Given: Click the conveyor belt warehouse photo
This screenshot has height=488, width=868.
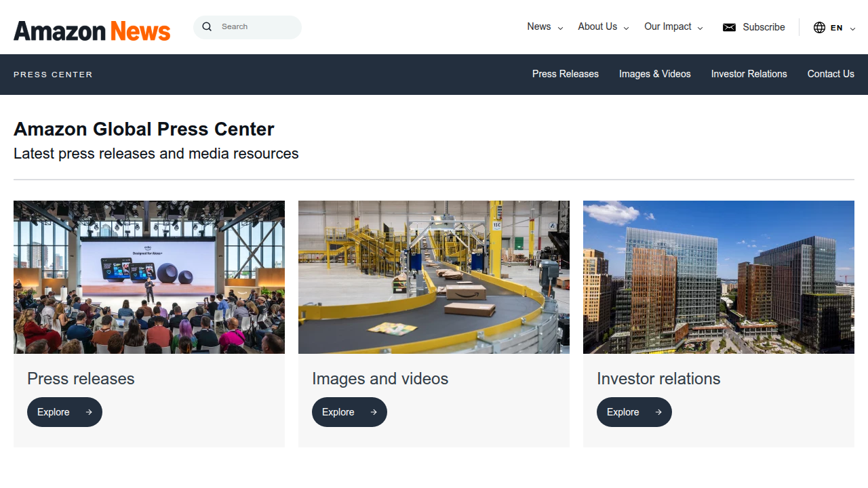Looking at the screenshot, I should pyautogui.click(x=434, y=277).
